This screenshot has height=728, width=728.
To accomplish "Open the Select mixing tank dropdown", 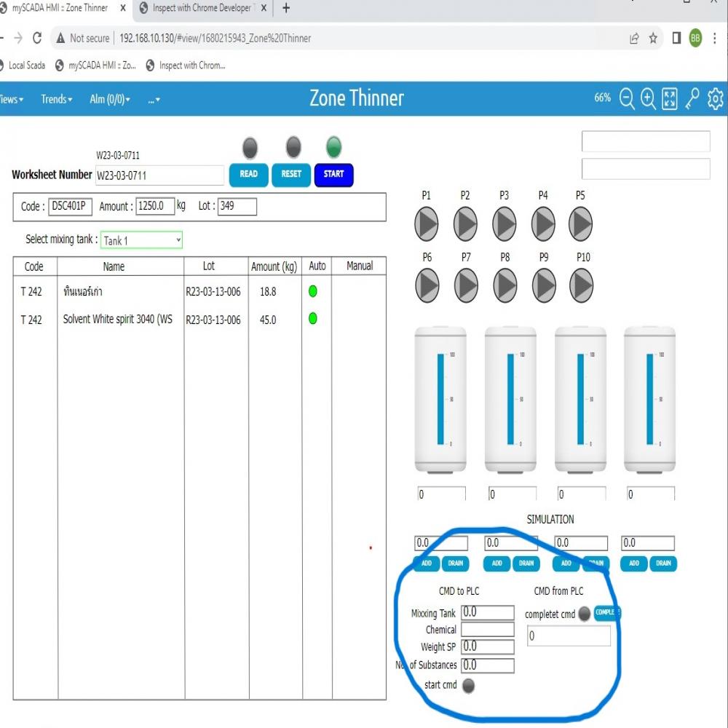I will pyautogui.click(x=141, y=240).
